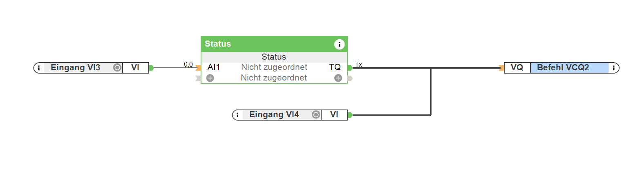This screenshot has height=179, width=644.
Task: Click the info icon on Befehl VCQ2
Action: pos(613,68)
